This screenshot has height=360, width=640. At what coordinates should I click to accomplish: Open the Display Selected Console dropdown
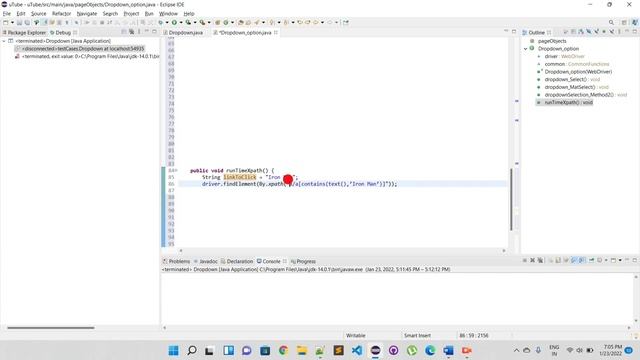click(x=606, y=260)
